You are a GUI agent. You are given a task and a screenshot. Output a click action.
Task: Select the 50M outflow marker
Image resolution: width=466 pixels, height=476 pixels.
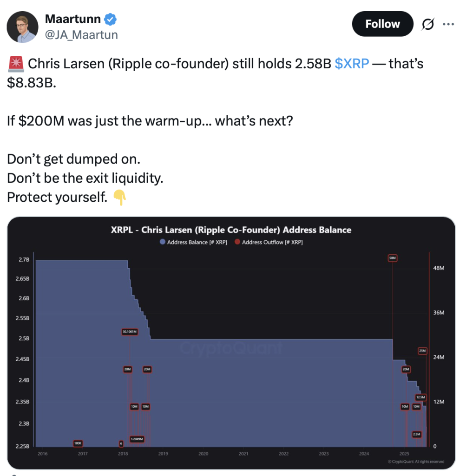point(393,258)
